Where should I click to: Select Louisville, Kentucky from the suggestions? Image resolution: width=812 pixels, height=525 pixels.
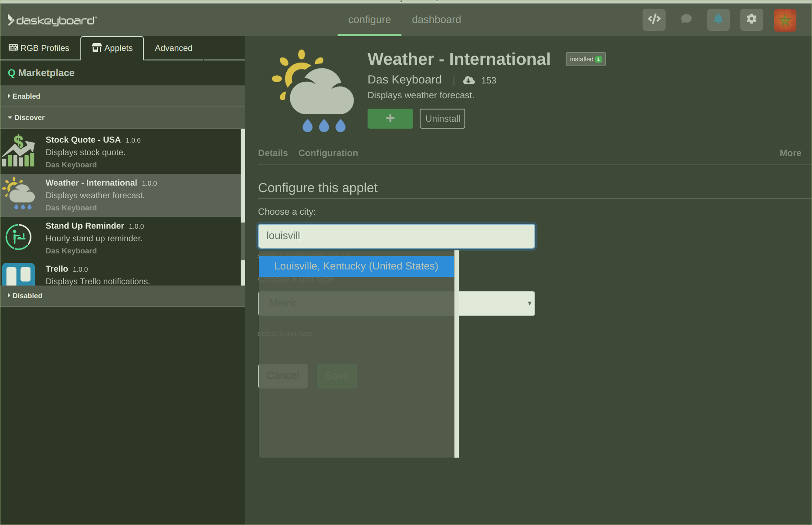356,266
